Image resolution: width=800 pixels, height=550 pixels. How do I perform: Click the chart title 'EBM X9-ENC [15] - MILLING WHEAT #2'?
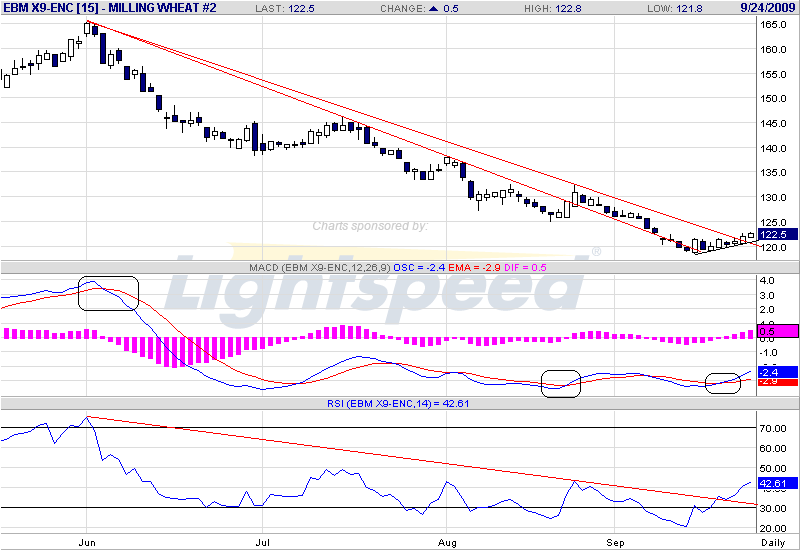pos(110,8)
